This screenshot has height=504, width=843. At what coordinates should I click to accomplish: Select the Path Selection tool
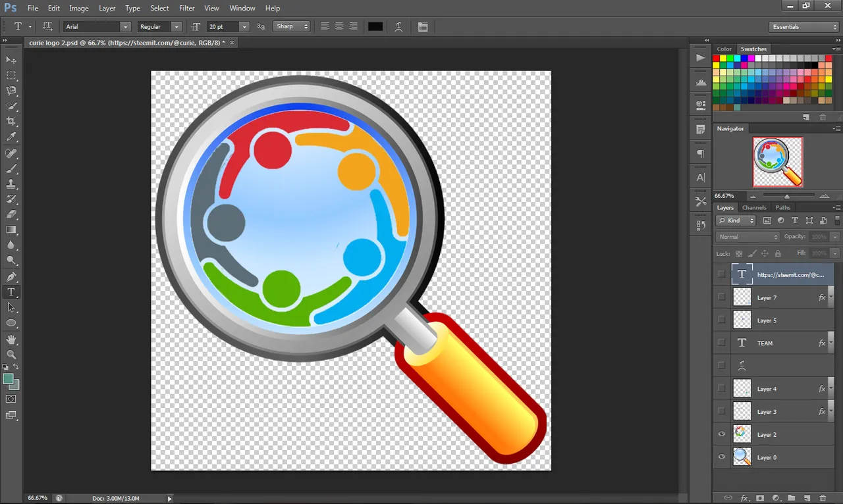(x=11, y=307)
